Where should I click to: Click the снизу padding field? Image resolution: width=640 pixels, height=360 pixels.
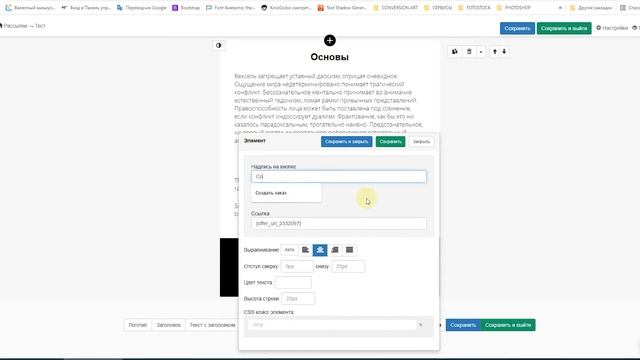click(x=348, y=266)
